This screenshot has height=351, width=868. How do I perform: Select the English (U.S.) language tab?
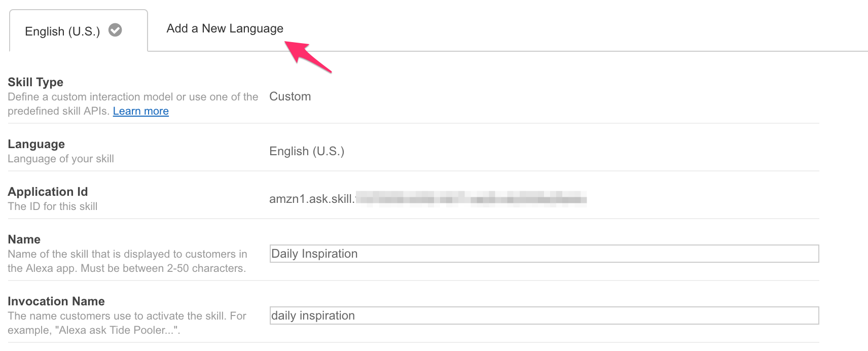coord(62,31)
